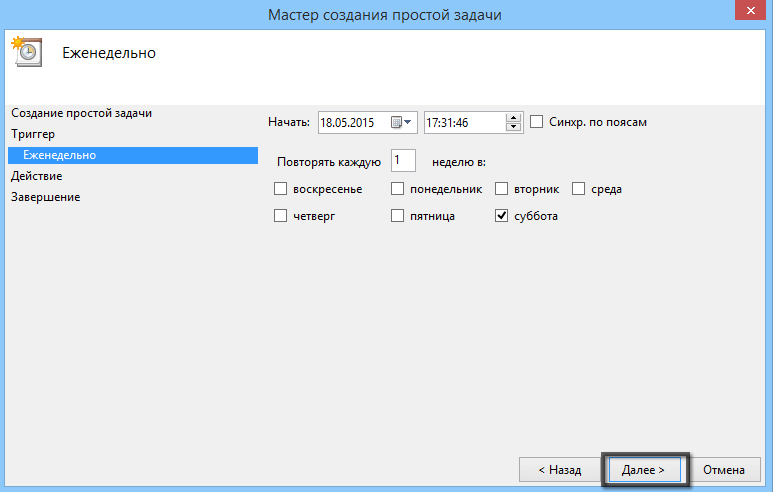Image resolution: width=773 pixels, height=492 pixels.
Task: Decrease the start time with down arrow
Action: click(513, 127)
